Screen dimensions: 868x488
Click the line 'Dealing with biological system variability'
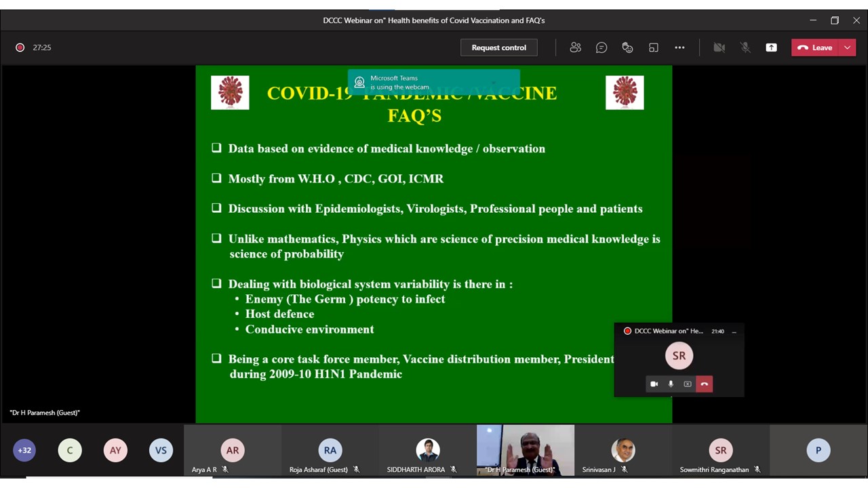(370, 284)
